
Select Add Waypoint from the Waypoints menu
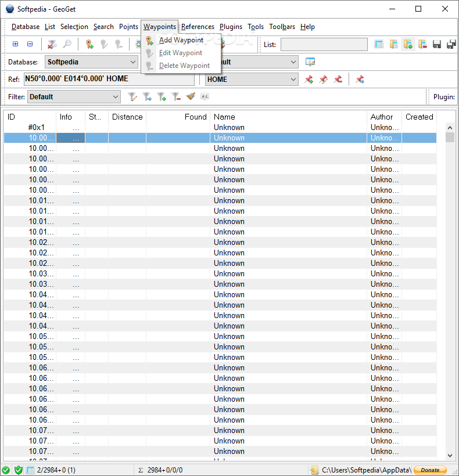[x=181, y=40]
